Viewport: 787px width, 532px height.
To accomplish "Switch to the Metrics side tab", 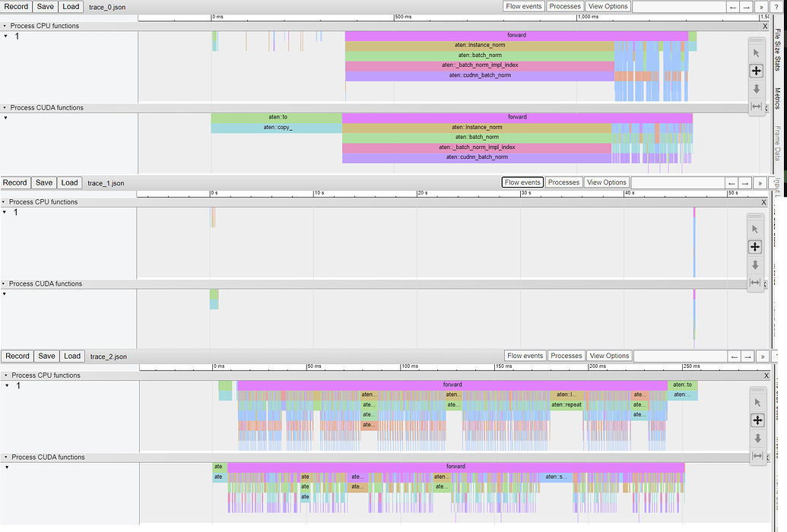I will [777, 99].
